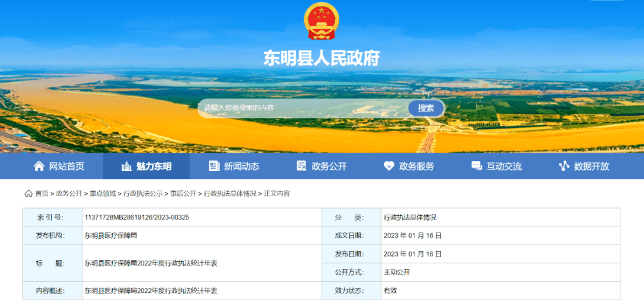644x306 pixels.
Task: Go to 重点领域 in the breadcrumb
Action: (x=103, y=193)
